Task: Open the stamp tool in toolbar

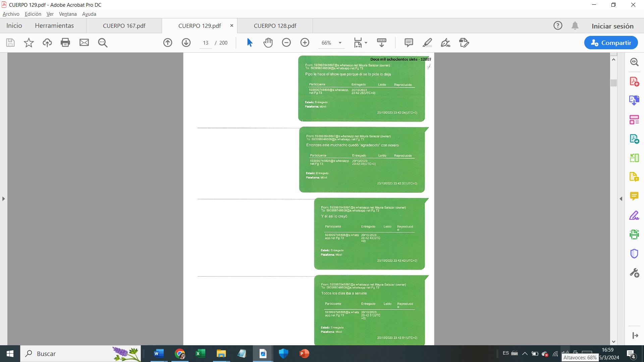Action: pyautogui.click(x=464, y=43)
